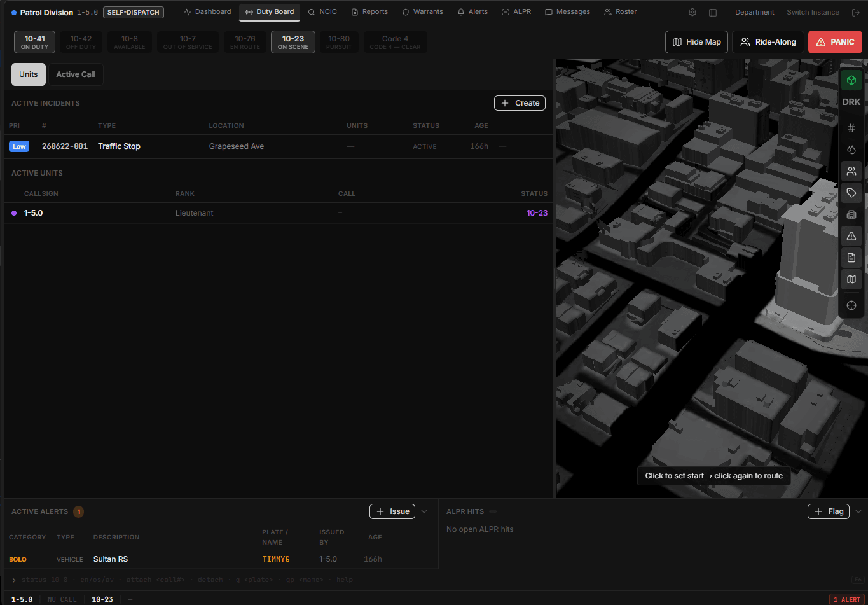The height and width of the screenshot is (605, 868).
Task: Click NO CALL in status bar
Action: [62, 599]
